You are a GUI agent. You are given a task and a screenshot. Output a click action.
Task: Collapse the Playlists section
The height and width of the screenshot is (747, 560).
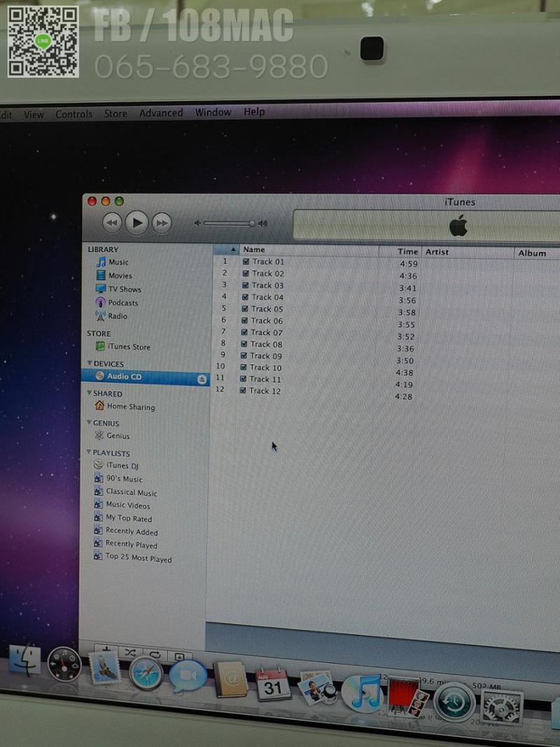[89, 452]
